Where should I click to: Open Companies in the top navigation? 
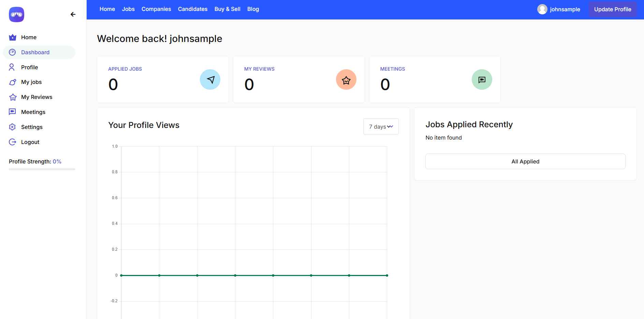click(156, 9)
